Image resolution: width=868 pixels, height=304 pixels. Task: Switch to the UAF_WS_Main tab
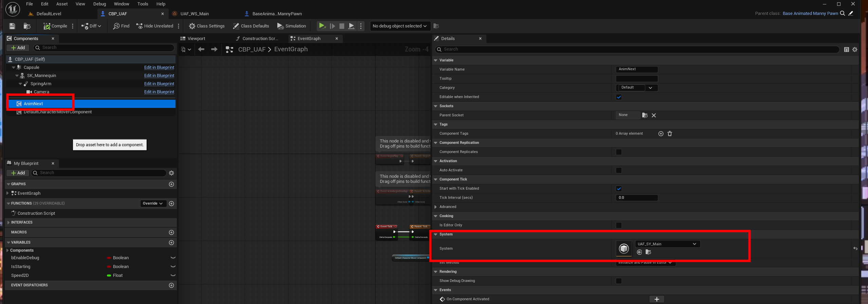195,14
